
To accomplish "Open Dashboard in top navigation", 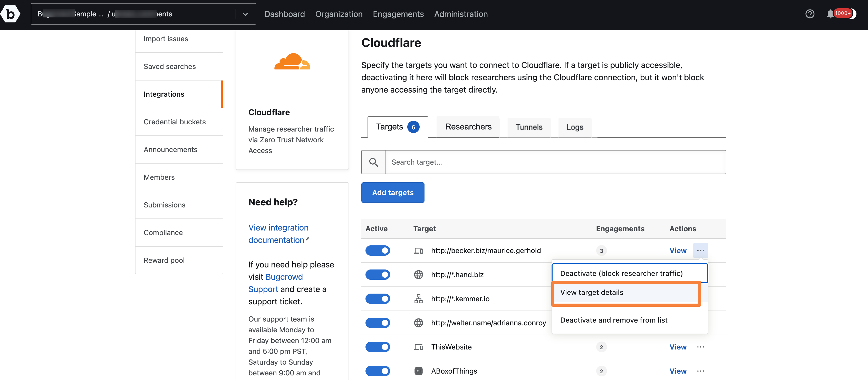I will (x=284, y=14).
